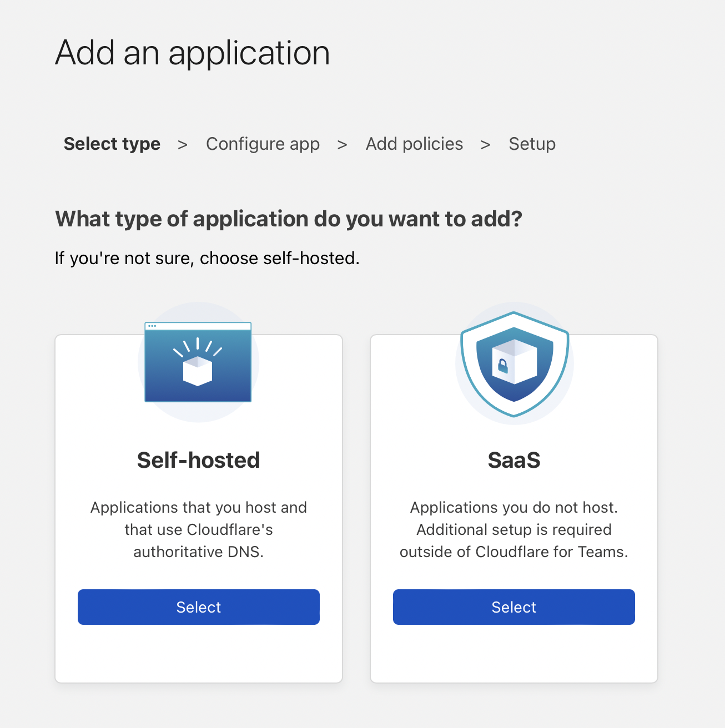Click the SaaS additional setup description
This screenshot has height=728, width=725.
514,529
